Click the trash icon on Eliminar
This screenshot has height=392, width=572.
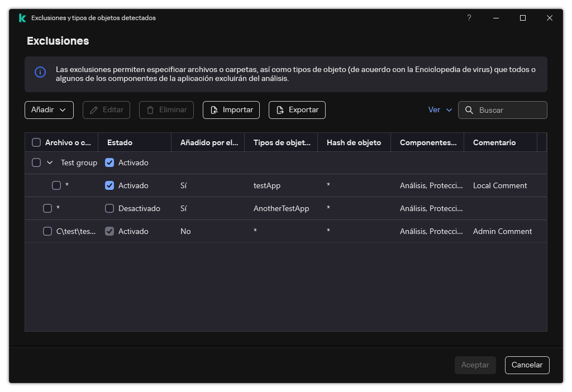click(150, 110)
